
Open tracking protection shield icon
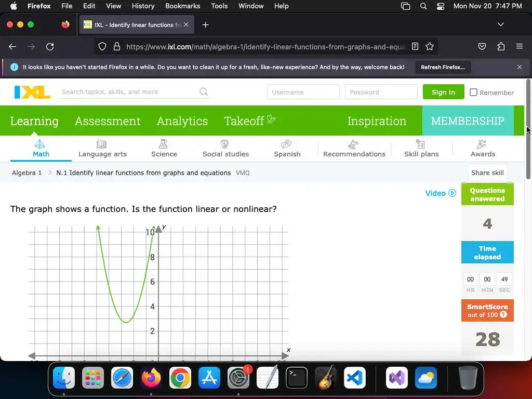point(102,46)
